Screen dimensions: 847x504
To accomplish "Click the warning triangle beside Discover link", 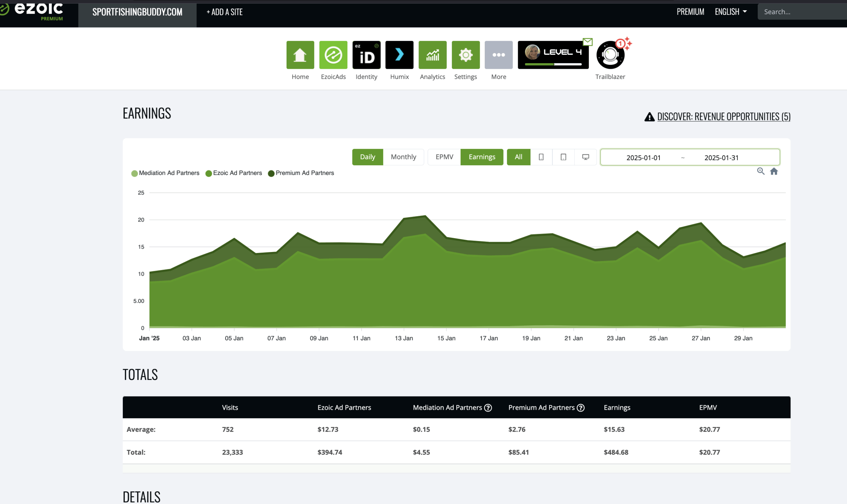I will [x=649, y=117].
